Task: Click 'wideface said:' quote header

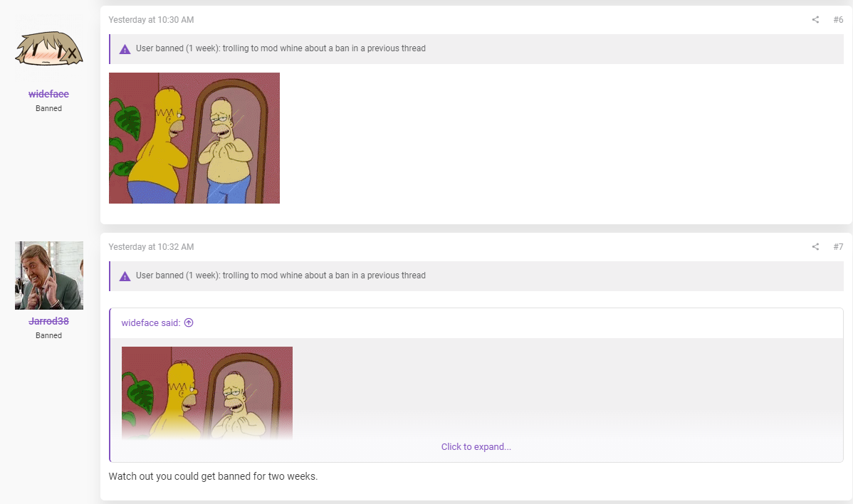Action: [x=151, y=323]
